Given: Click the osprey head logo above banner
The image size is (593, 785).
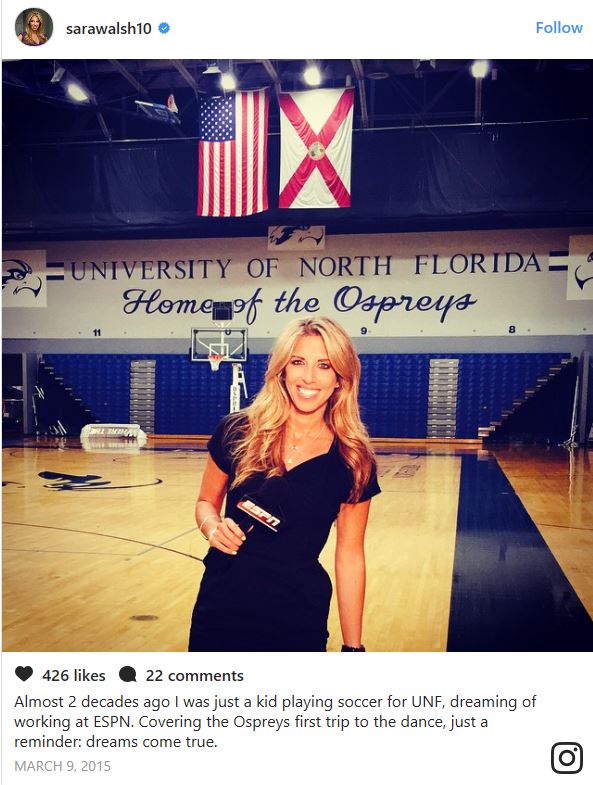Looking at the screenshot, I should coord(296,237).
